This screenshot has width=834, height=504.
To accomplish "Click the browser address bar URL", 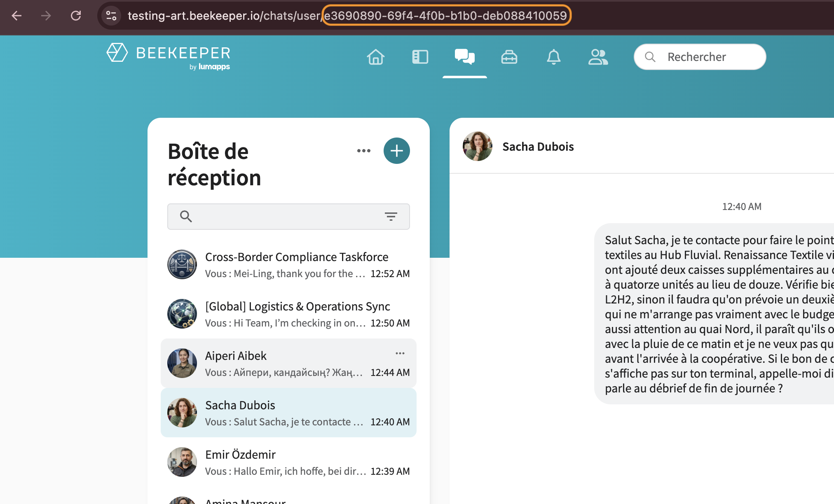I will [x=347, y=16].
